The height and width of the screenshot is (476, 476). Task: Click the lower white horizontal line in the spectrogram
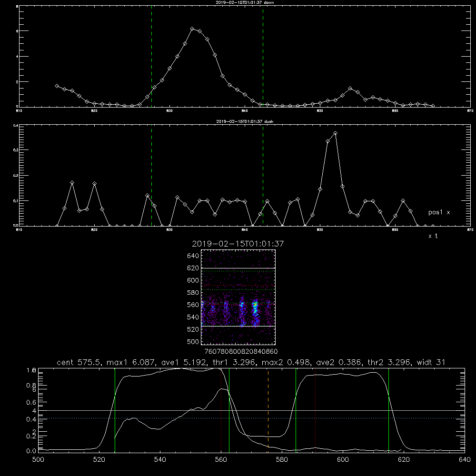238,327
